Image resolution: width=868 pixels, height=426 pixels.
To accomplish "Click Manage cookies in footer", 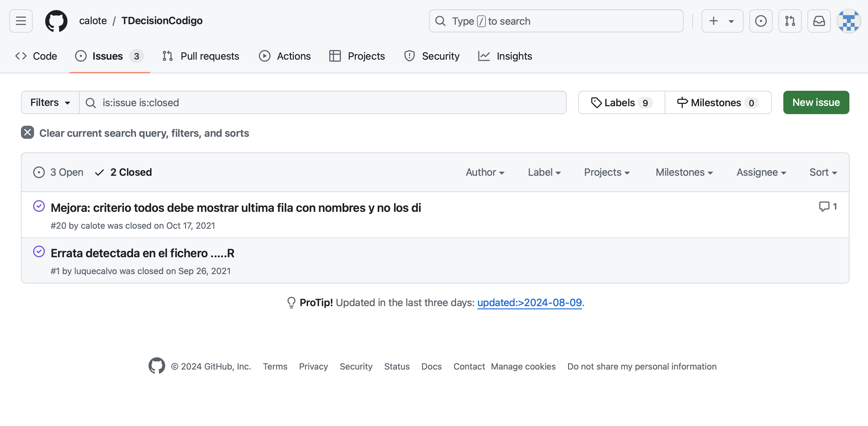I will pyautogui.click(x=523, y=366).
